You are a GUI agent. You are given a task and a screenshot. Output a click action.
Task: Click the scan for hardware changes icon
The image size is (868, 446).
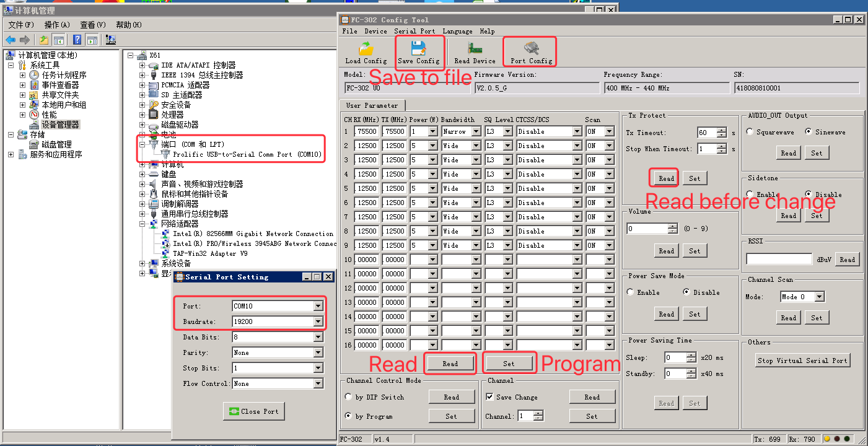tap(111, 40)
